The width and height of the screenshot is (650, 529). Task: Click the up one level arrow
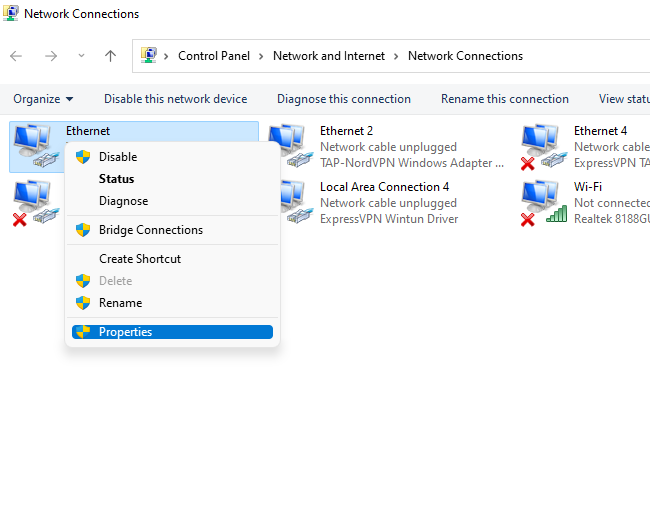[x=110, y=56]
